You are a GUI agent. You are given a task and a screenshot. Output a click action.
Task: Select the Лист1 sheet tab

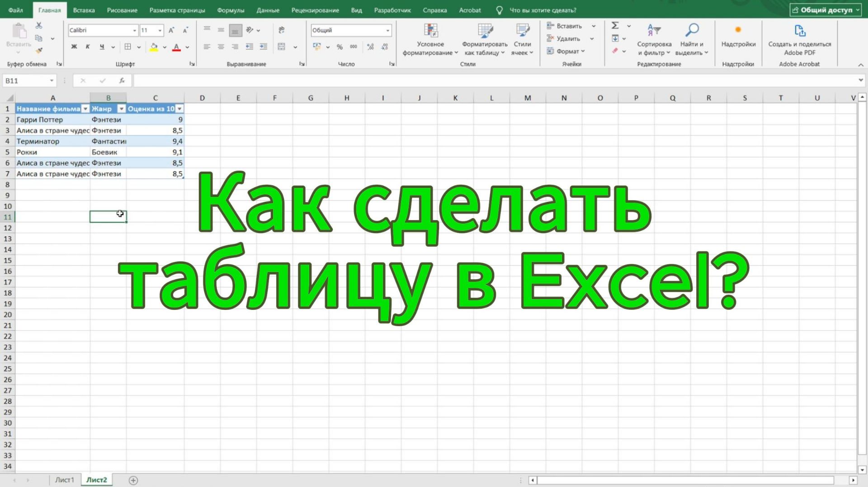point(64,480)
